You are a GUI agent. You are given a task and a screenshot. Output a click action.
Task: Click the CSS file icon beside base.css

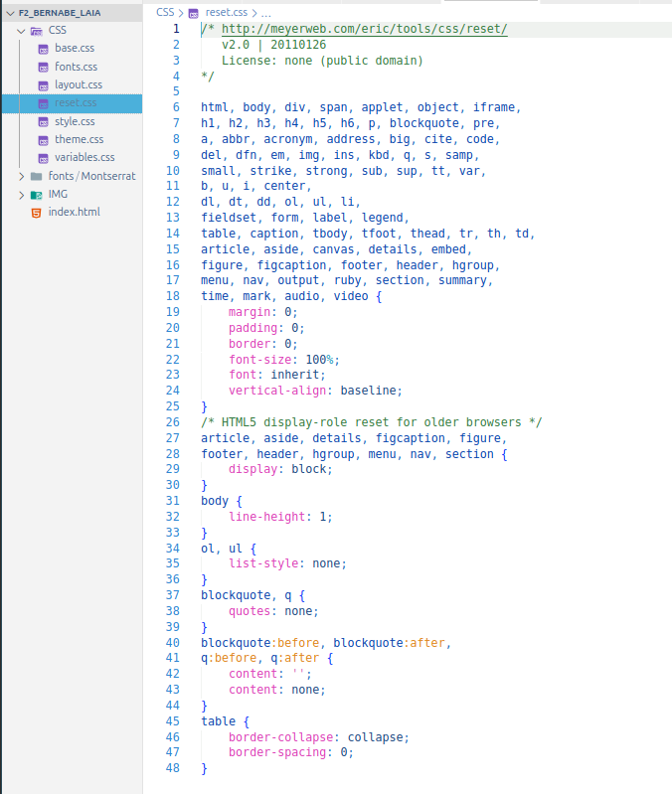tap(44, 49)
